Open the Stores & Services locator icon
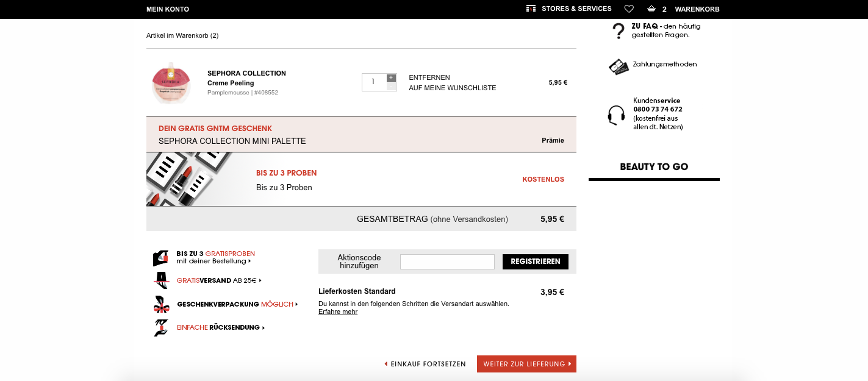Viewport: 868px width, 381px height. tap(531, 9)
